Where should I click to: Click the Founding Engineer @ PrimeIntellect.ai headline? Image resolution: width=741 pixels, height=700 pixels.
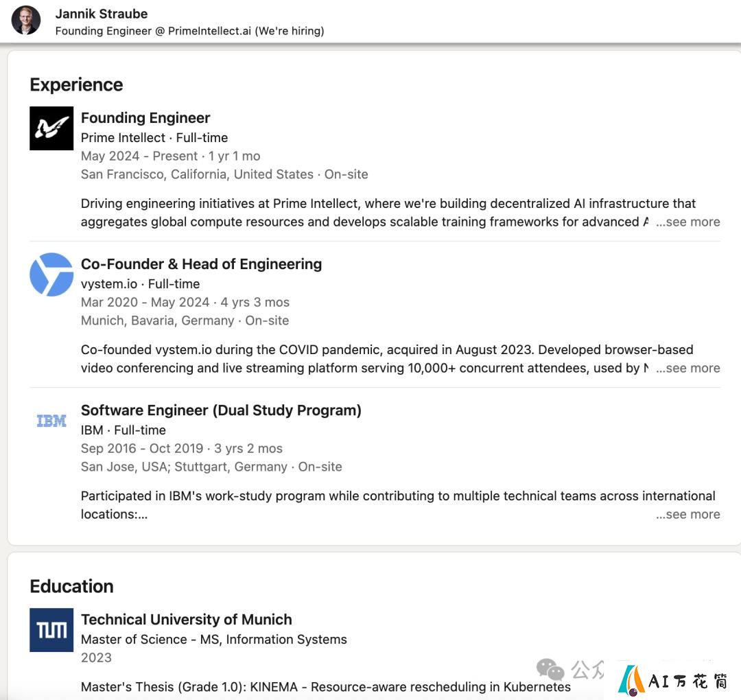coord(190,31)
